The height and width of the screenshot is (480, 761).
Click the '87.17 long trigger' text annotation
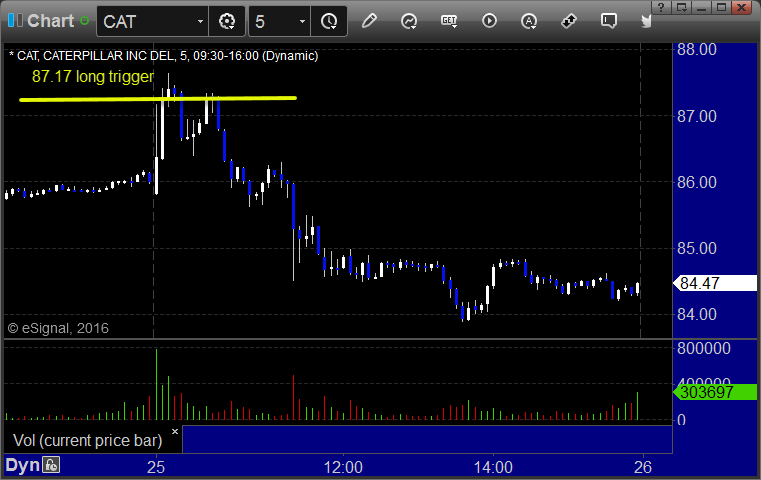[x=93, y=77]
